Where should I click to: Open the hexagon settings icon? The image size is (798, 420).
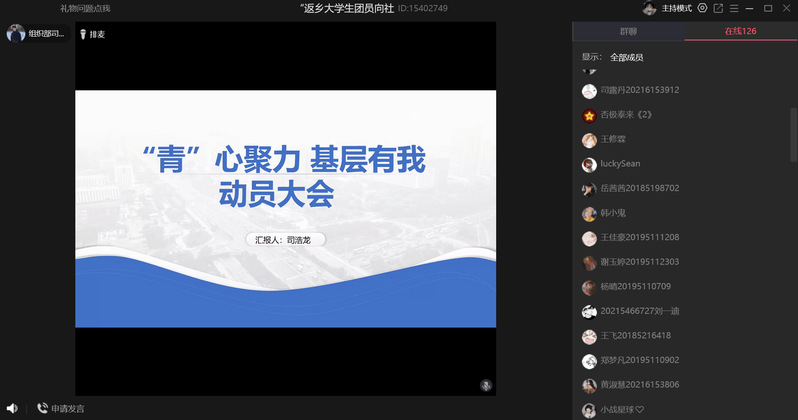pos(703,8)
